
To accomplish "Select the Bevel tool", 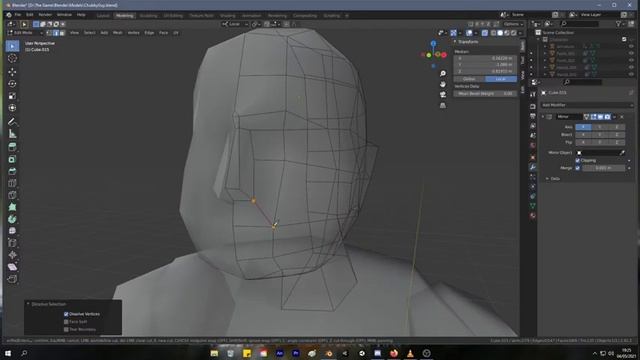I will [12, 171].
